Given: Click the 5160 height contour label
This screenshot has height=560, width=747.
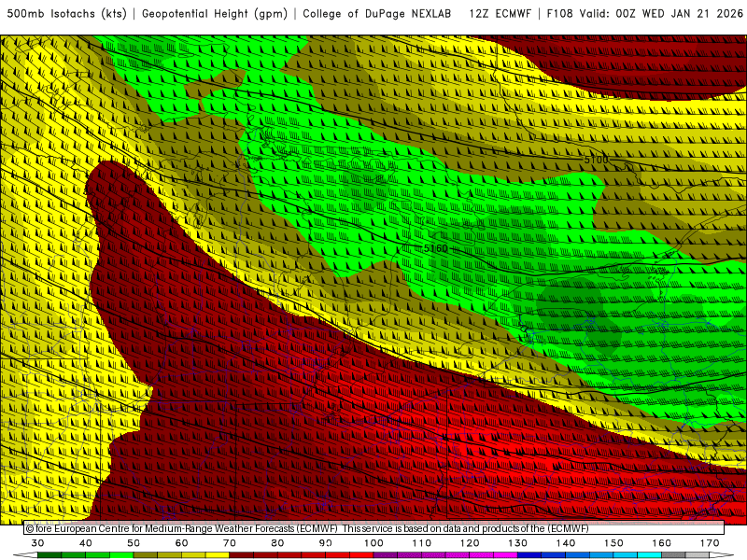Looking at the screenshot, I should tap(436, 248).
